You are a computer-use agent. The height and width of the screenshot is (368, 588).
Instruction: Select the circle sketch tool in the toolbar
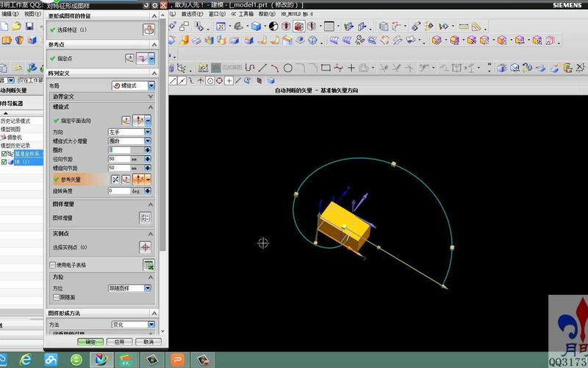[x=288, y=68]
